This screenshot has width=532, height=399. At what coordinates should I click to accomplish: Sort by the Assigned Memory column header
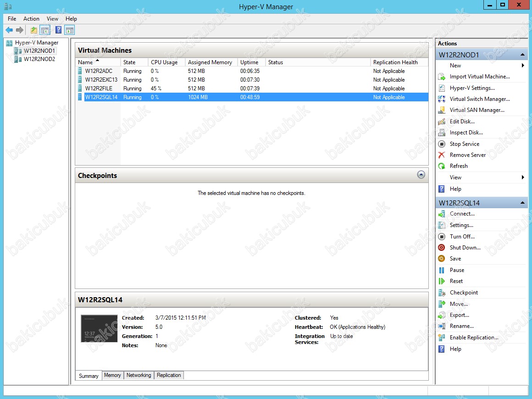tap(211, 62)
